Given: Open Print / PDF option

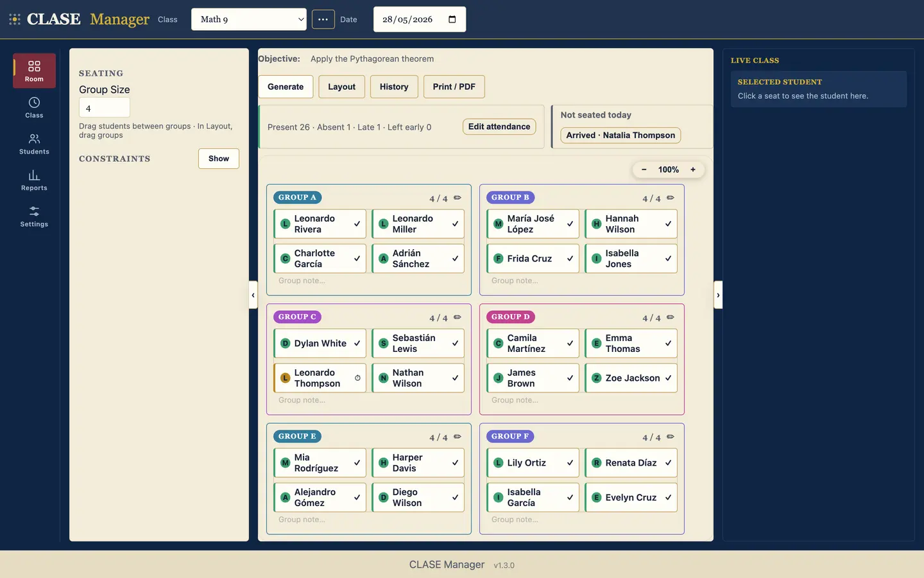Looking at the screenshot, I should tap(454, 87).
